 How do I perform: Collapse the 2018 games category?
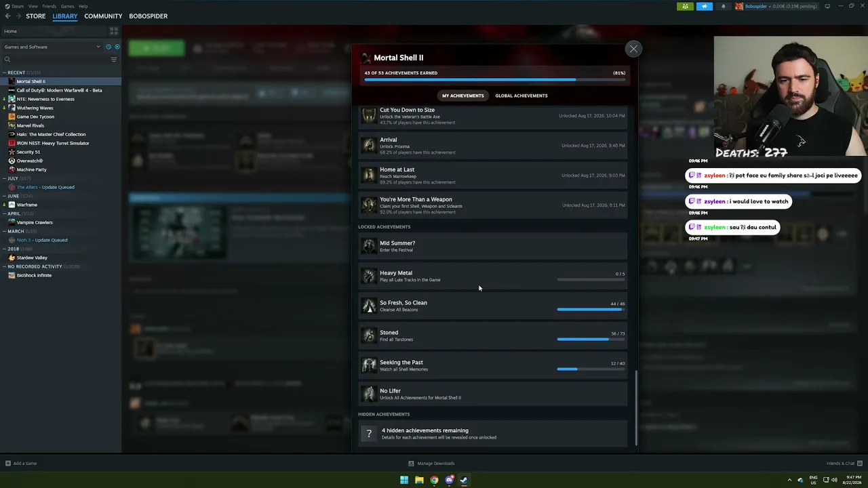(x=4, y=249)
